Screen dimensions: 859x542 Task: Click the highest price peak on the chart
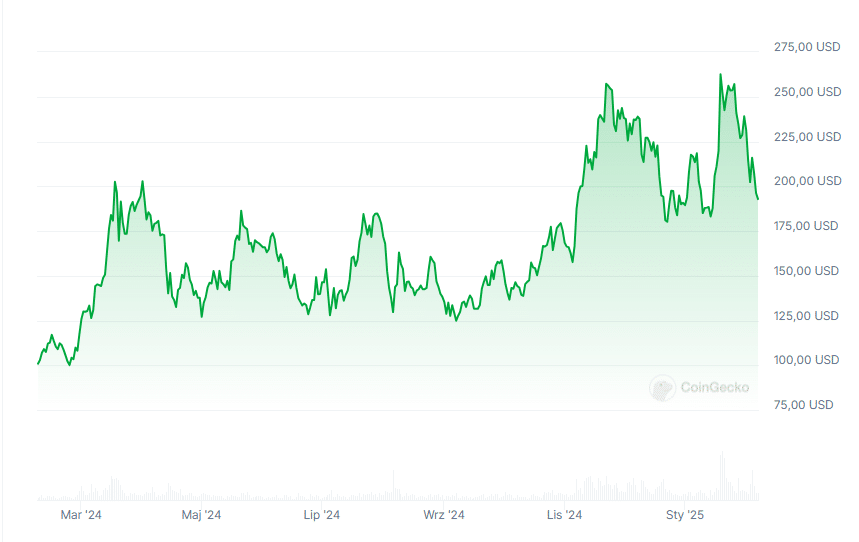720,75
